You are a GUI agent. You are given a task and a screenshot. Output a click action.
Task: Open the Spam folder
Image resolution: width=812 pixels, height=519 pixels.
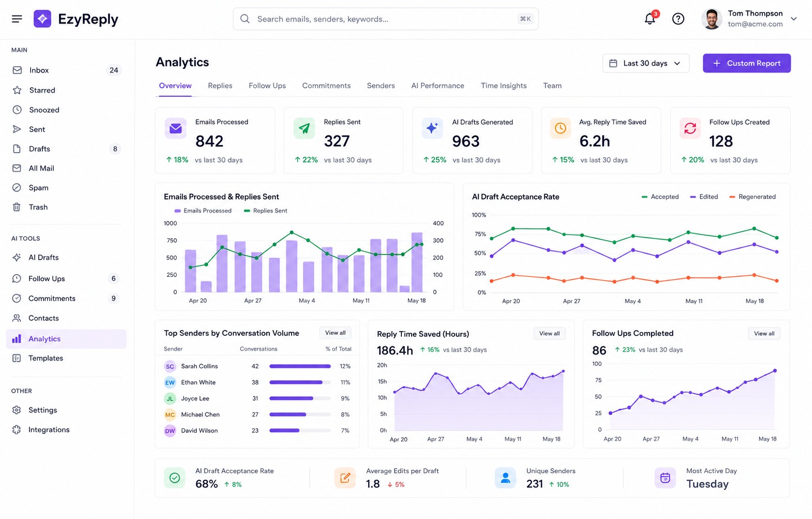tap(66, 188)
